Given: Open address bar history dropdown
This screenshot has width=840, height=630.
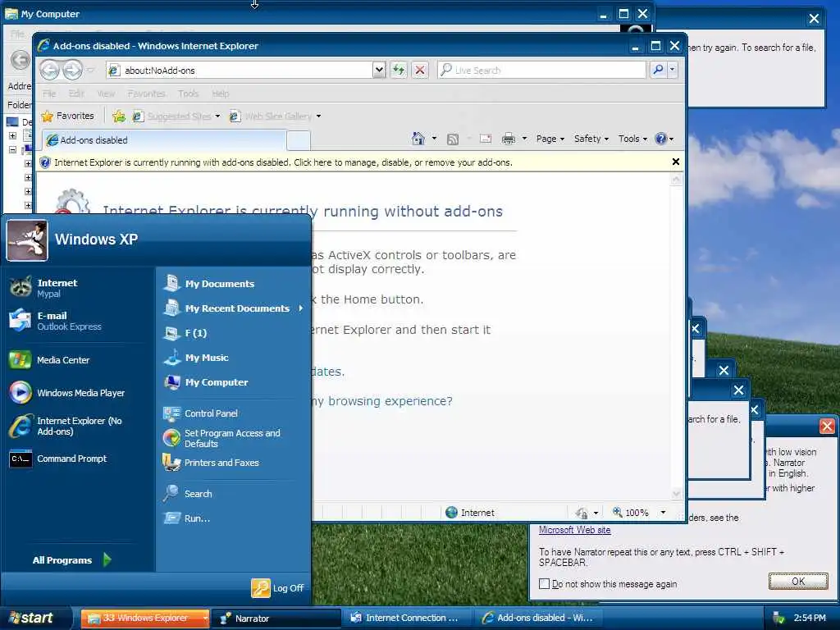Looking at the screenshot, I should click(379, 70).
